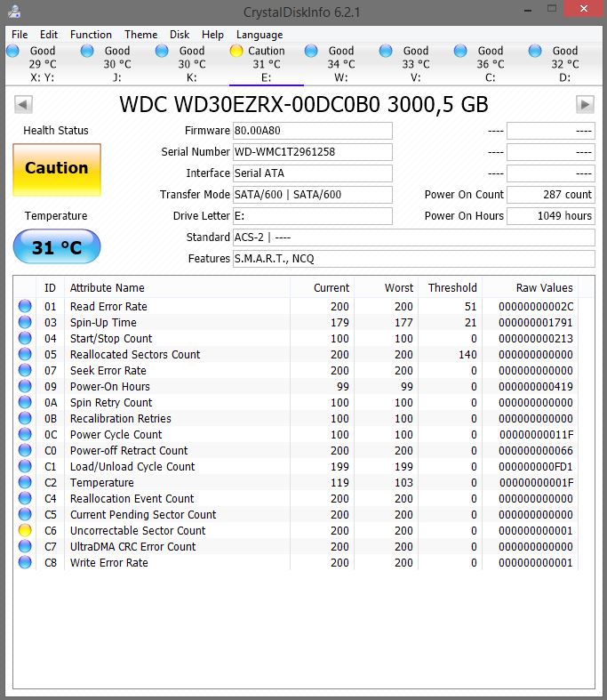
Task: Select drive D: Good 32 °C tab
Action: (564, 64)
